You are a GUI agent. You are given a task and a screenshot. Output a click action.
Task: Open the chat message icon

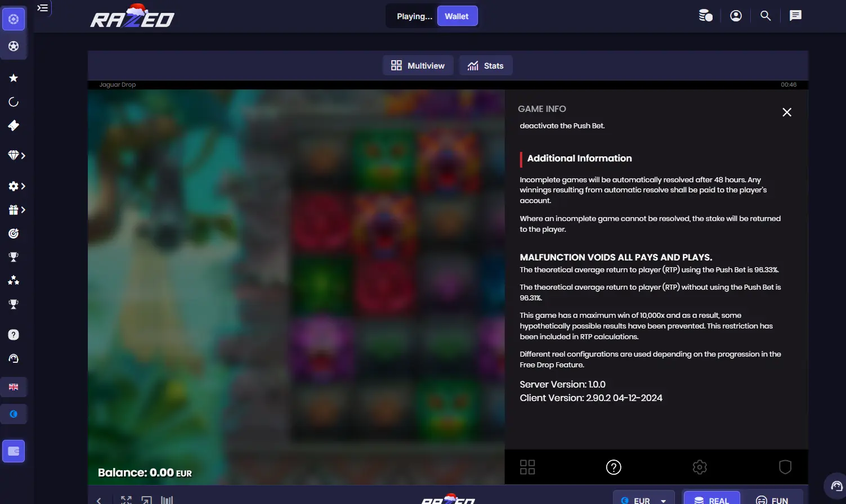pos(795,16)
